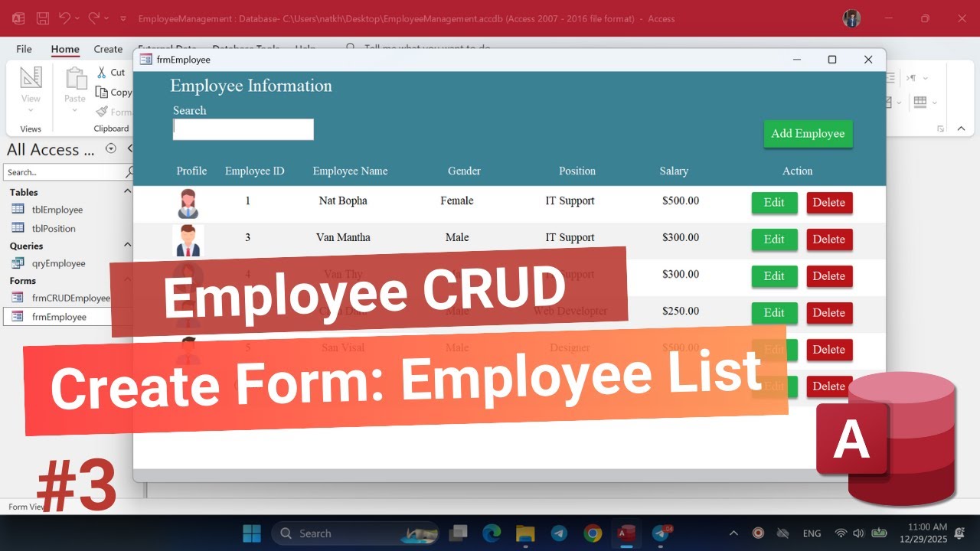Click Edit in the $250.00 salary row

click(774, 313)
